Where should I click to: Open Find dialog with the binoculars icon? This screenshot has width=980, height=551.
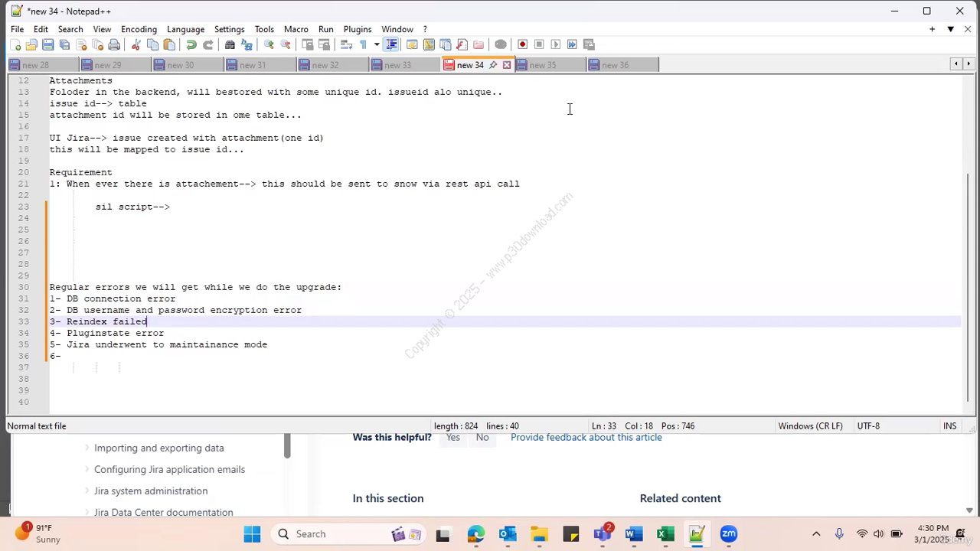coord(230,44)
